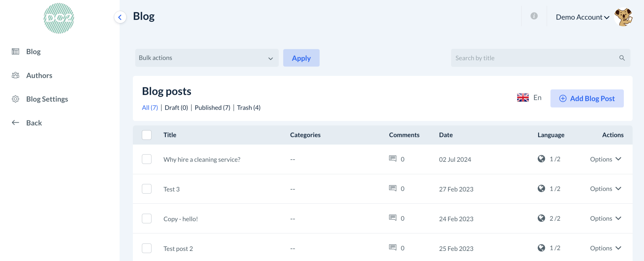Open the koala profile avatar

tap(623, 17)
